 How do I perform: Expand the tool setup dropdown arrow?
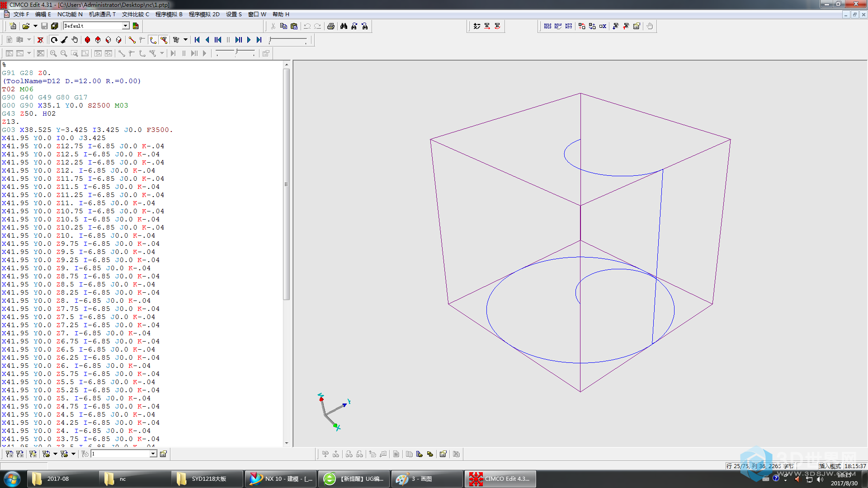(185, 40)
